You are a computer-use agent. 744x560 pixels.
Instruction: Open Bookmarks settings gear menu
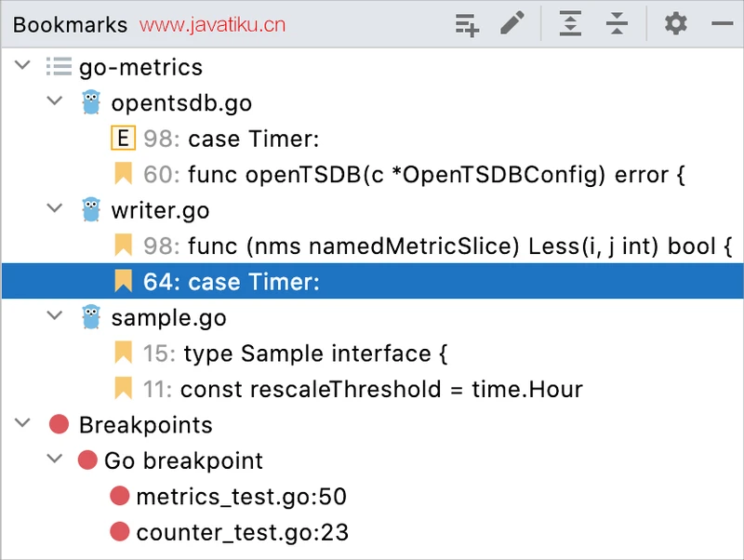click(x=676, y=24)
